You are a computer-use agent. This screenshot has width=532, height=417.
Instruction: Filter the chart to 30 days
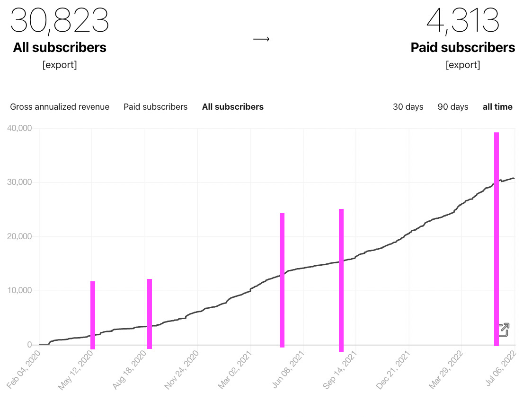tap(408, 107)
